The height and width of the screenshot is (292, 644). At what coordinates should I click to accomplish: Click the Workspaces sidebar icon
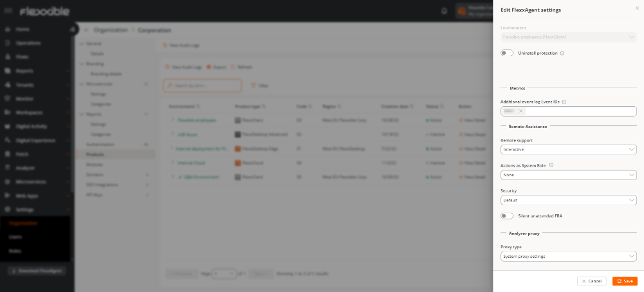7,112
